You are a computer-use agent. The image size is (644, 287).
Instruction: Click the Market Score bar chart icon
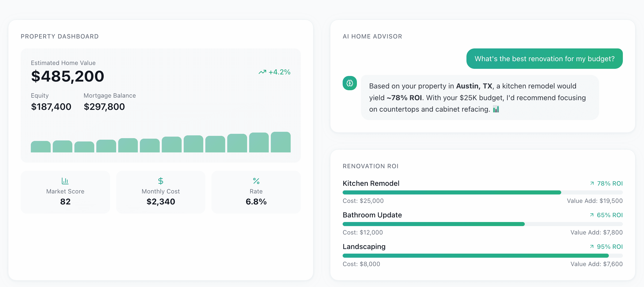click(65, 181)
